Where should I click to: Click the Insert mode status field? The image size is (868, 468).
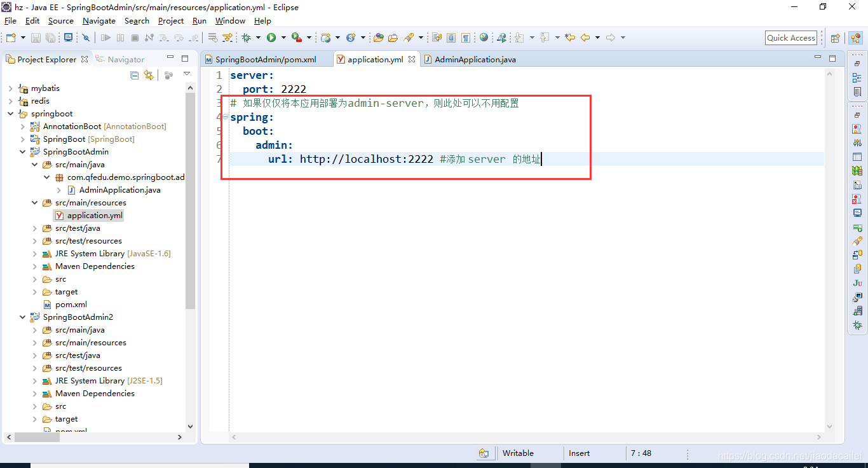click(x=579, y=453)
